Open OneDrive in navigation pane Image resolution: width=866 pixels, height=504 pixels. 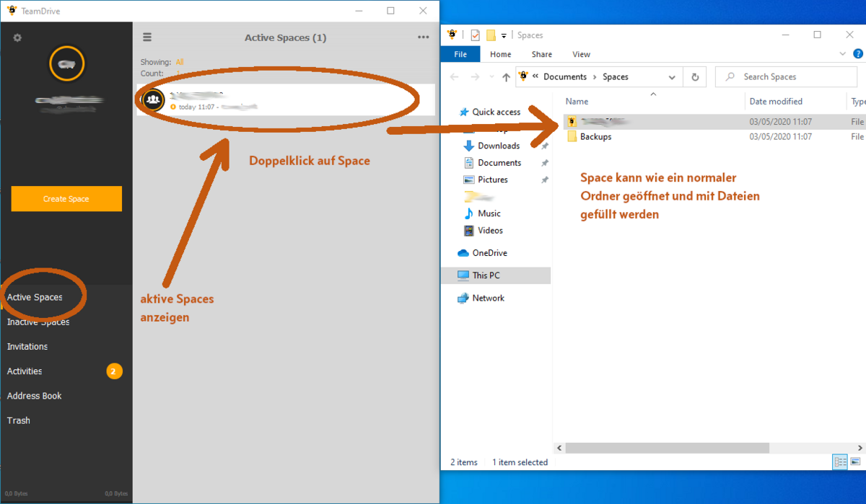(490, 253)
